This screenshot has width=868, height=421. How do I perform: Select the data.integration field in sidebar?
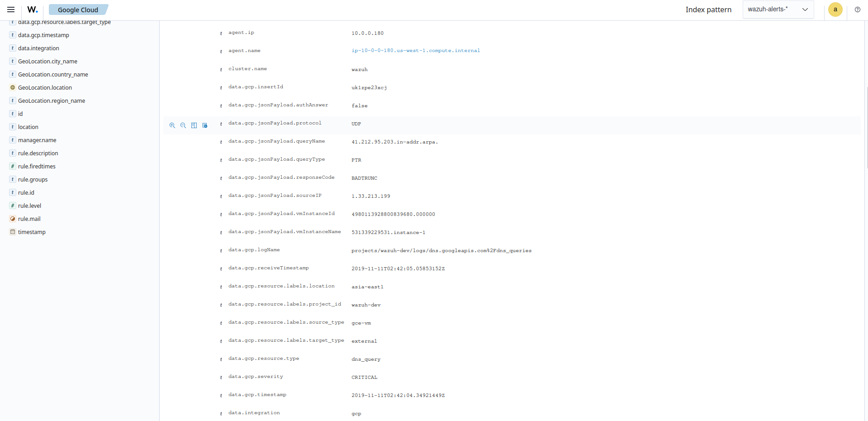coord(38,48)
